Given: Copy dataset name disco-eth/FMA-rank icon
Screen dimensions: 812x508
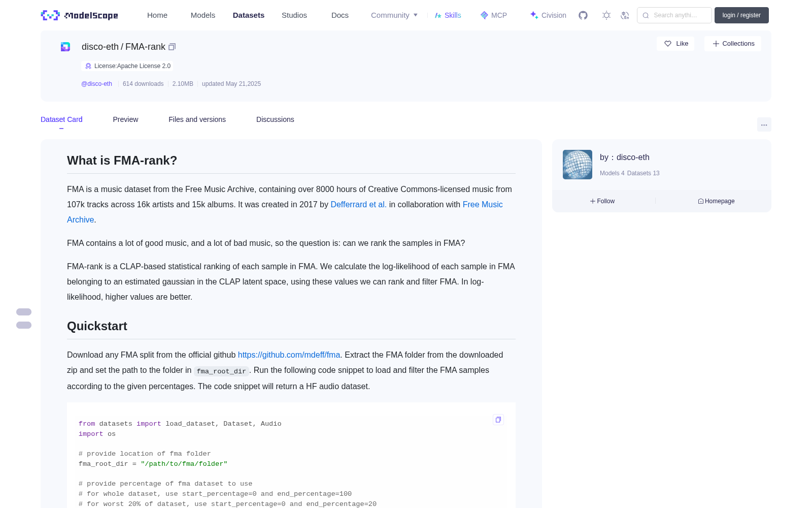Looking at the screenshot, I should click(x=172, y=47).
